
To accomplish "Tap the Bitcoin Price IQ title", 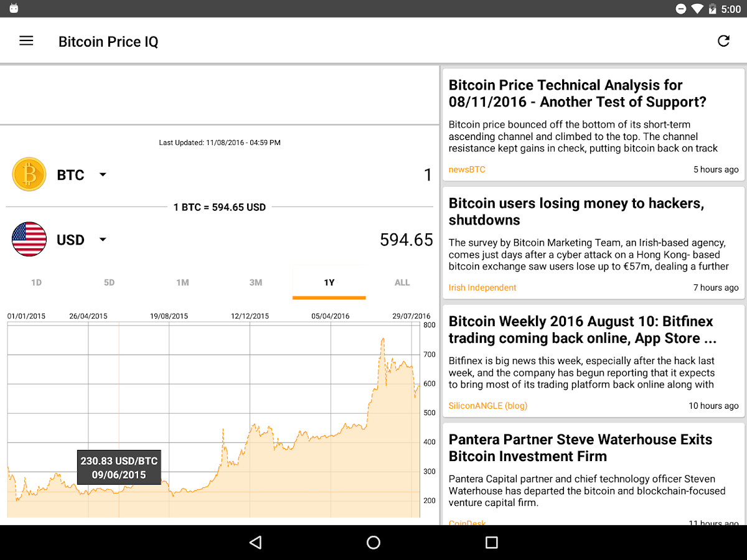I will tap(108, 42).
